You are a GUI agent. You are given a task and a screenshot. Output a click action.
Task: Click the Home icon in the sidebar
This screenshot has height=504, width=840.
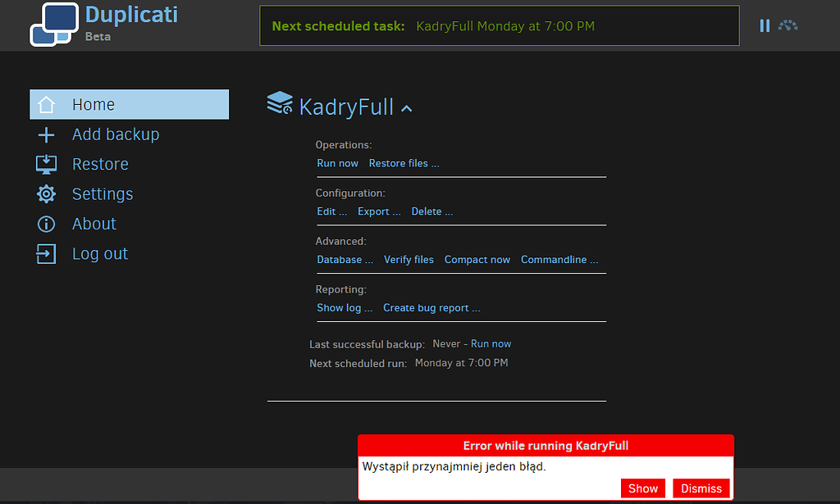pyautogui.click(x=46, y=104)
